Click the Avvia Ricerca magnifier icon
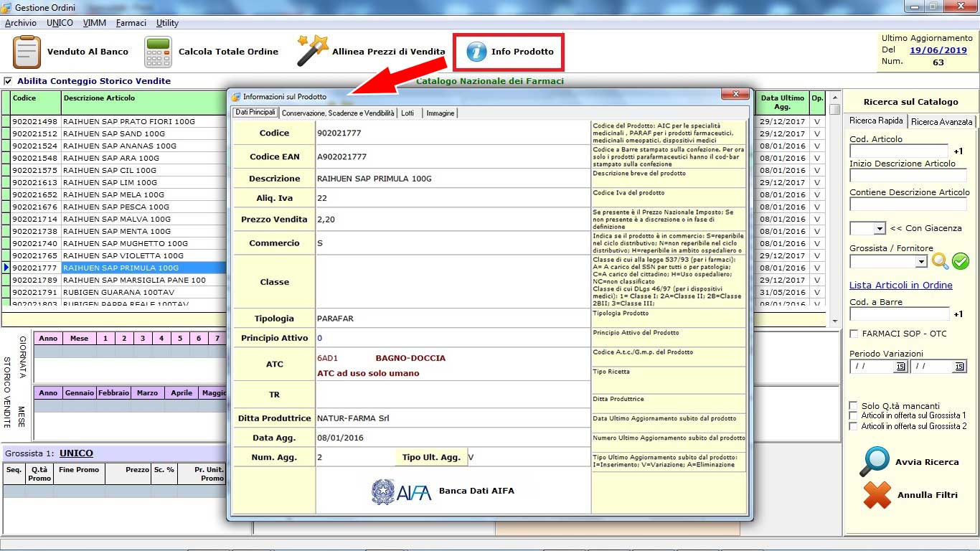Image resolution: width=980 pixels, height=551 pixels. pos(875,462)
